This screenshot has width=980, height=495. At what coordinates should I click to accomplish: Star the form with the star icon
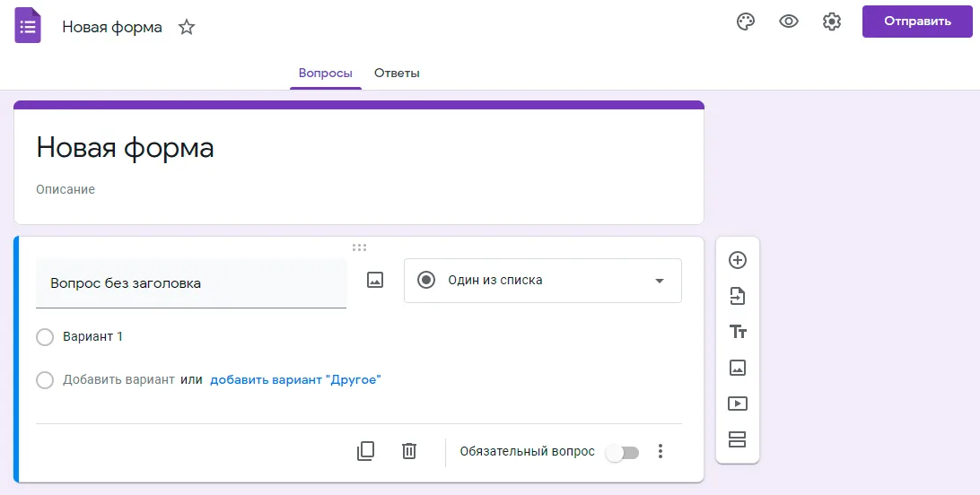coord(187,28)
